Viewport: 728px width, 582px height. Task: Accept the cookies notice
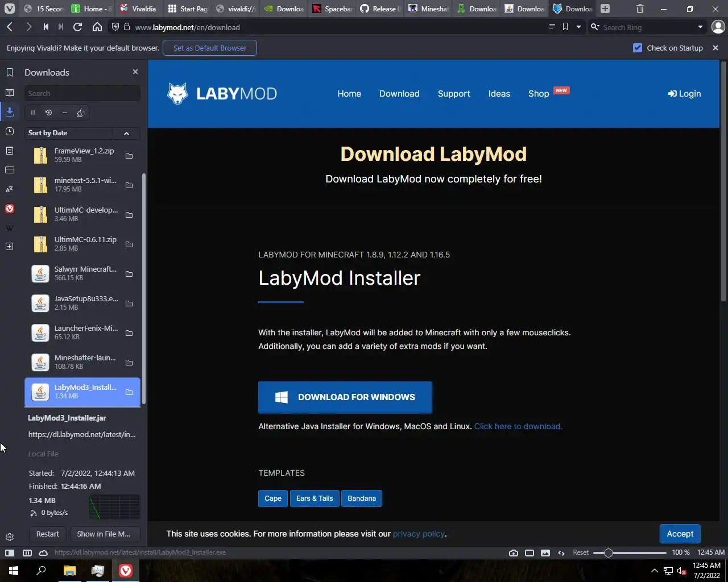pyautogui.click(x=680, y=534)
